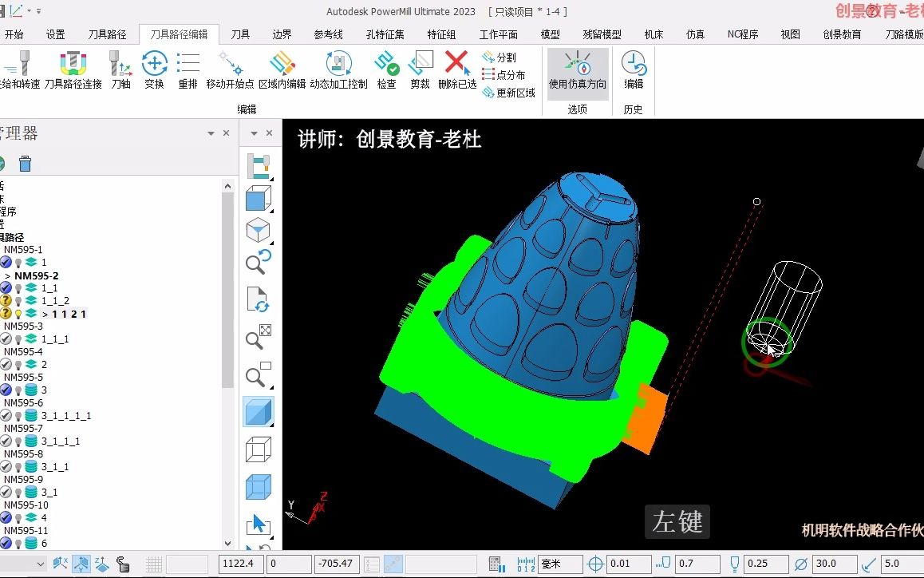Toggle the active workplane icon in status bar

click(81, 564)
